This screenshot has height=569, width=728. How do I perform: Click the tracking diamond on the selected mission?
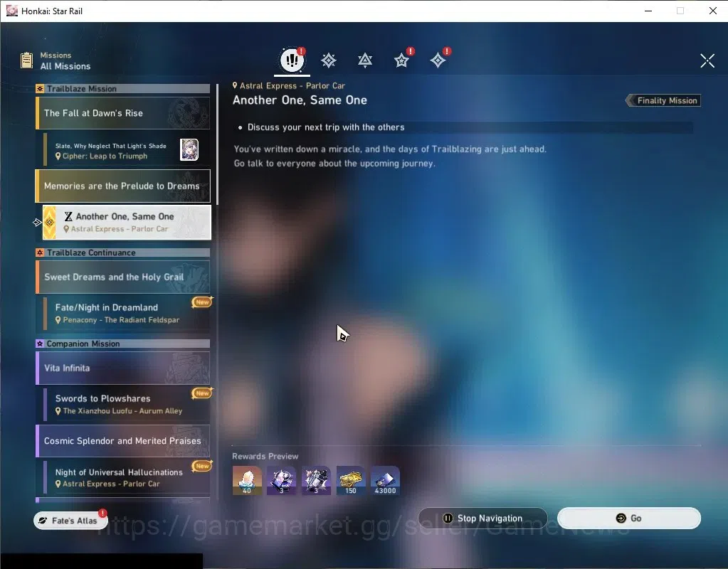click(49, 223)
